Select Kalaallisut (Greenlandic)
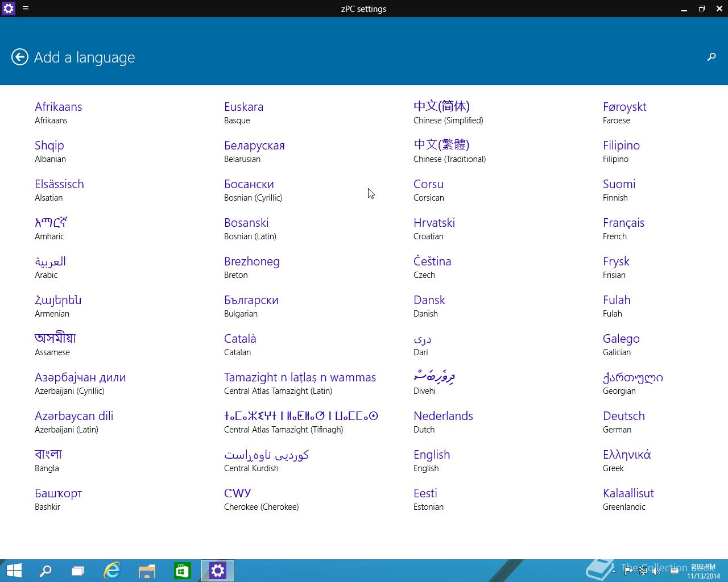The width and height of the screenshot is (728, 582). 628,499
